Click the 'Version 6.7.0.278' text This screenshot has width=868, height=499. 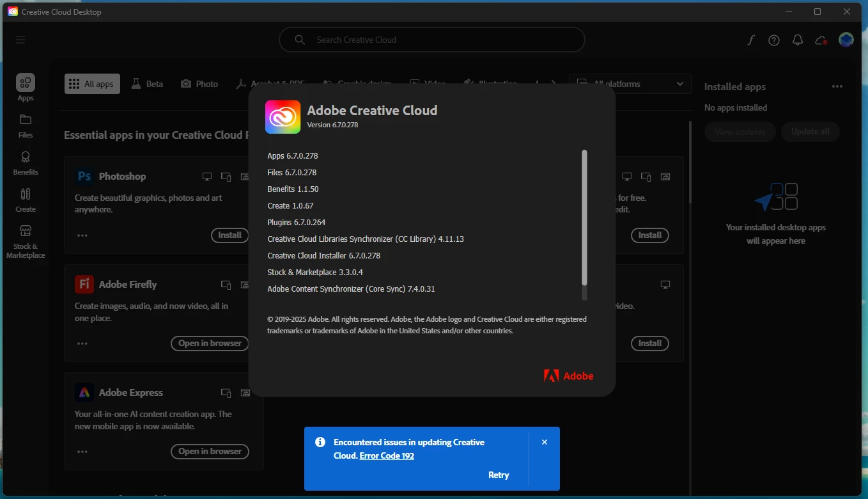click(x=332, y=125)
